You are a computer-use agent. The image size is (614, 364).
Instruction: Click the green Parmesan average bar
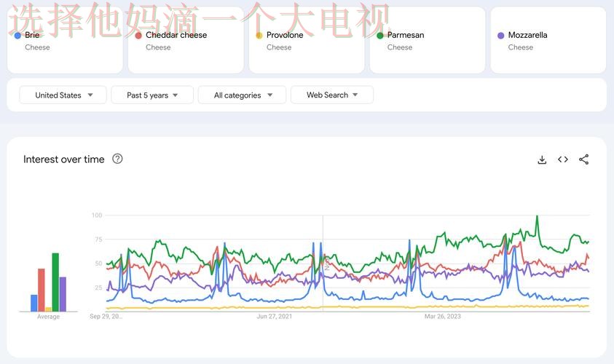coord(55,282)
